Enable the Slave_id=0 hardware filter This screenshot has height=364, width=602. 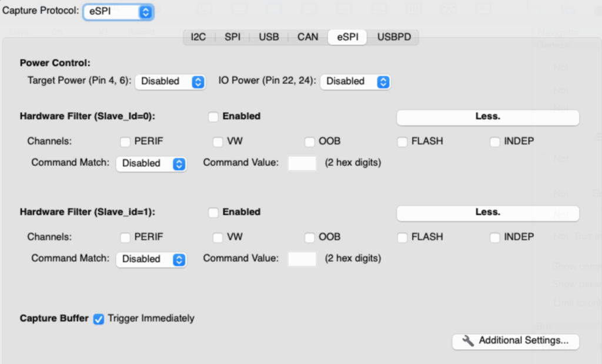click(213, 116)
